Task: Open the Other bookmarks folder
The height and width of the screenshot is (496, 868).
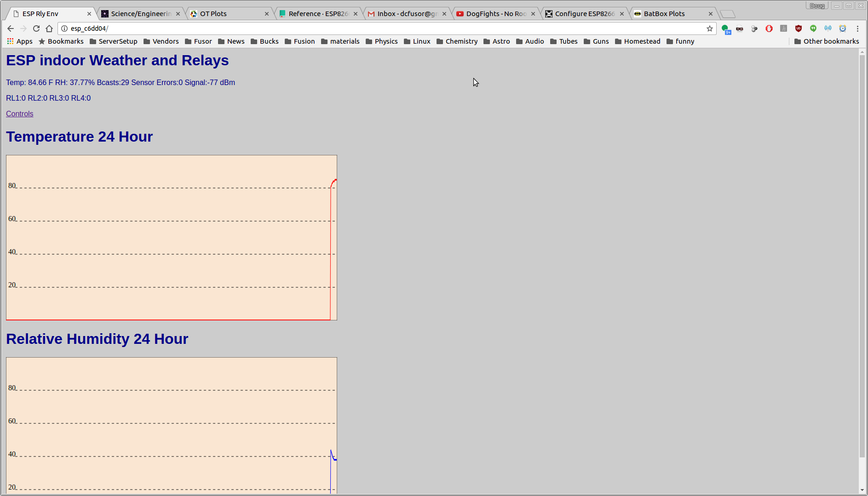Action: 827,41
